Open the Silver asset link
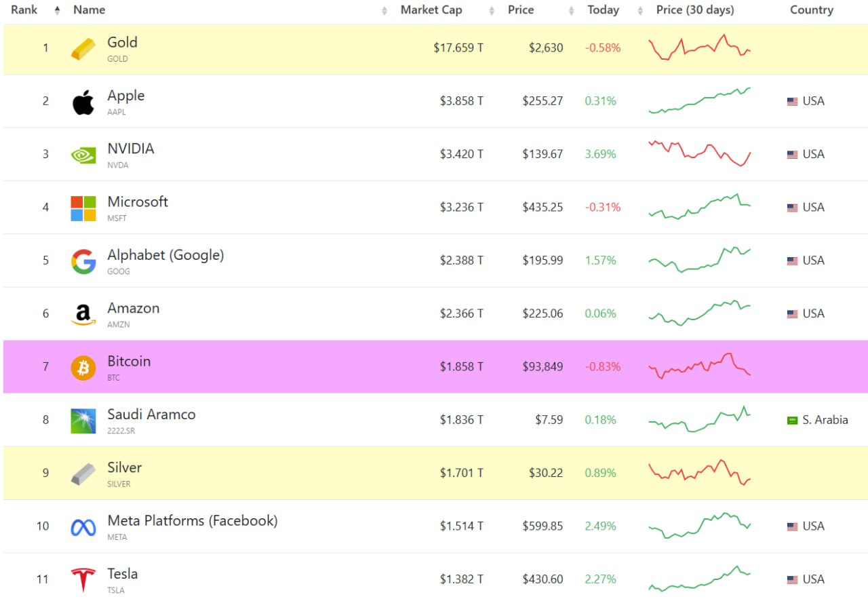 coord(125,467)
